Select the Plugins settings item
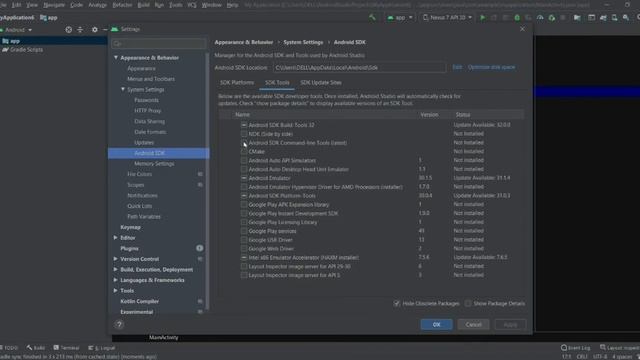Viewport: 640px width, 360px height. 129,248
